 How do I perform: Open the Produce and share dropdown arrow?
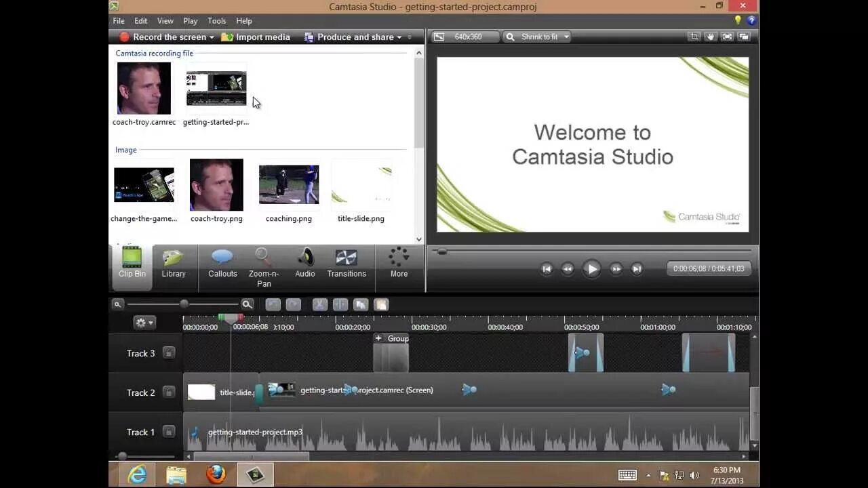click(x=399, y=37)
